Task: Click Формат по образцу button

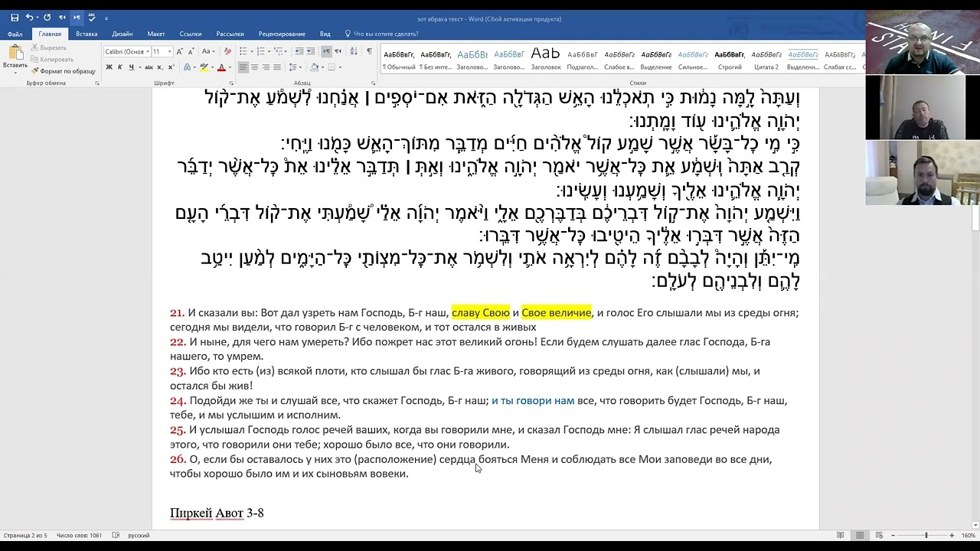Action: click(64, 70)
